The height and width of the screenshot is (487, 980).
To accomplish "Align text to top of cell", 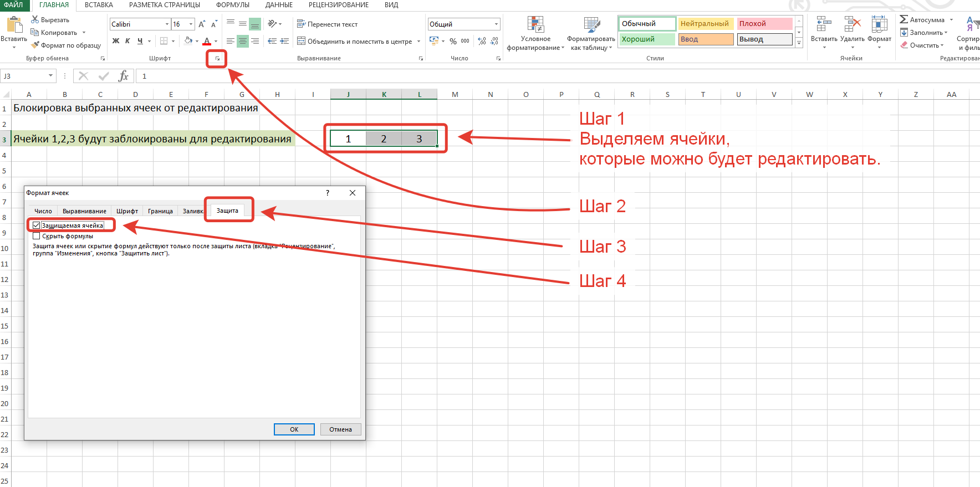I will click(231, 24).
